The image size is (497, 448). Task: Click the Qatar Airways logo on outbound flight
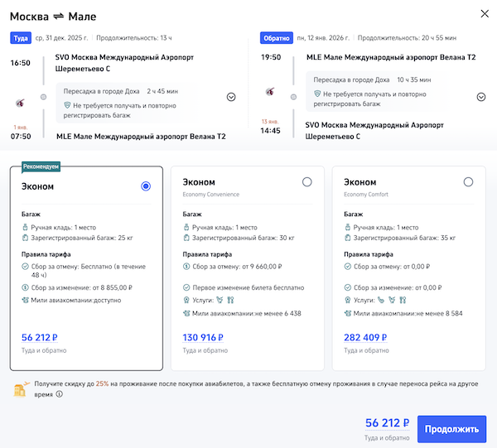point(22,101)
